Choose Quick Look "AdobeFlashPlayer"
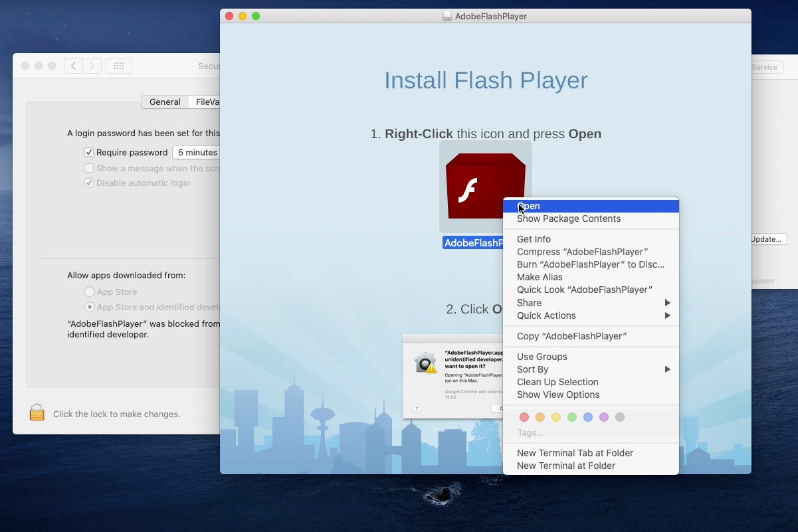The image size is (798, 532). click(591, 290)
